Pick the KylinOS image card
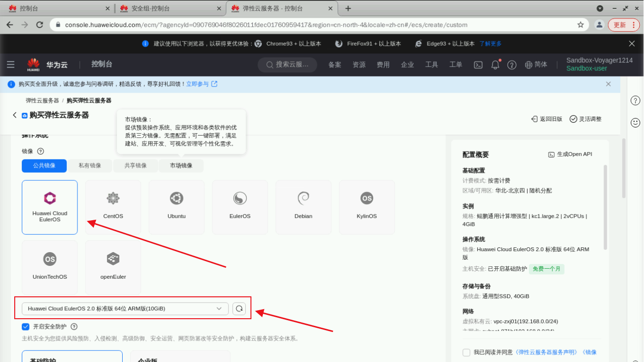The width and height of the screenshot is (644, 362). click(367, 207)
